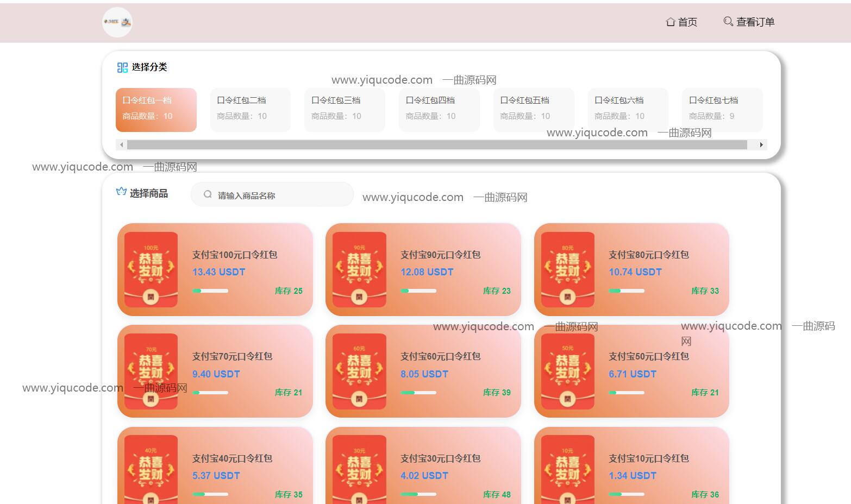
Task: Click the crown icon next to 选择商品
Action: coord(121,192)
